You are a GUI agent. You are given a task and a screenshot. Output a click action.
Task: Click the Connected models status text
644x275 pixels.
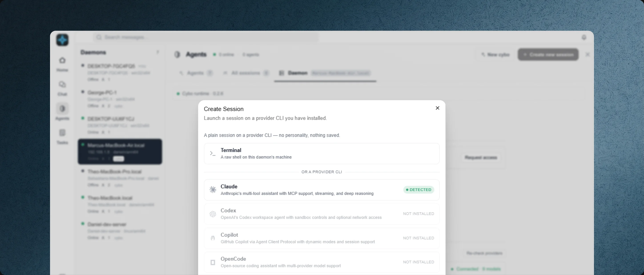click(478, 269)
